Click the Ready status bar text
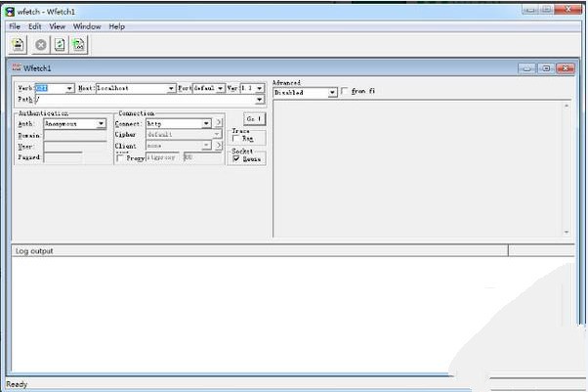588x392 pixels. [17, 384]
